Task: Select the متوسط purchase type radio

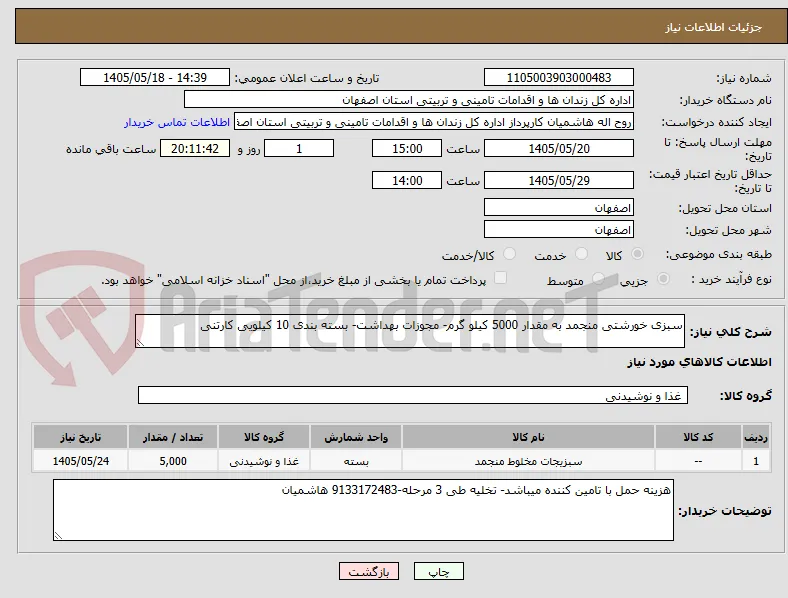Action: (x=598, y=278)
